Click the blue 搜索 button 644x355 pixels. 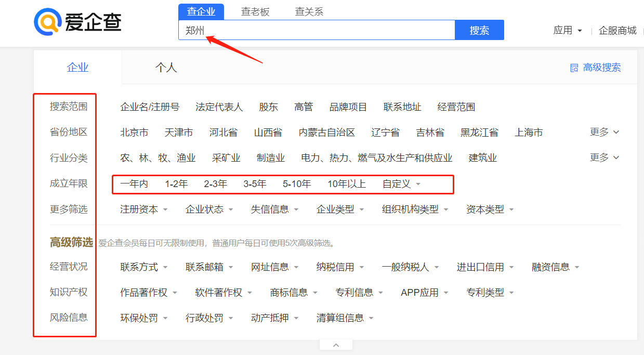(479, 30)
